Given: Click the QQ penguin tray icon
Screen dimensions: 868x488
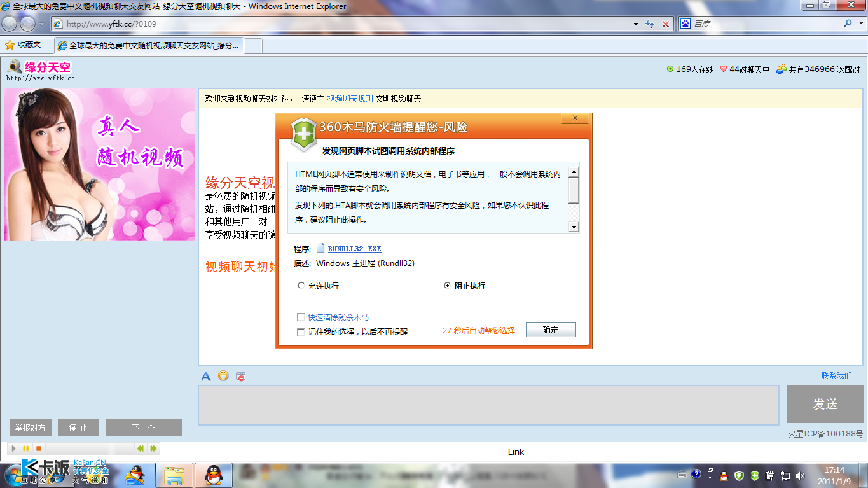Looking at the screenshot, I should (724, 475).
